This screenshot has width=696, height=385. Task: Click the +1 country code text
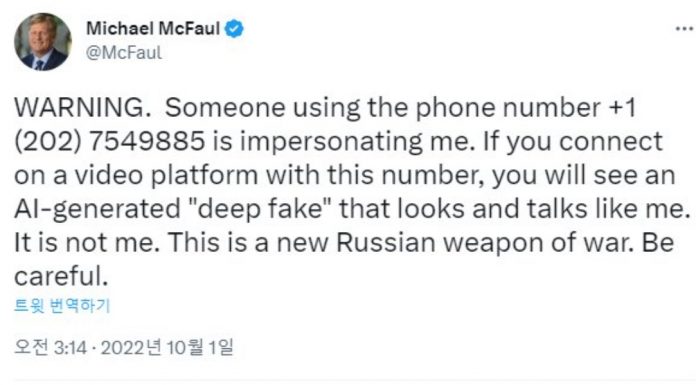tap(623, 108)
